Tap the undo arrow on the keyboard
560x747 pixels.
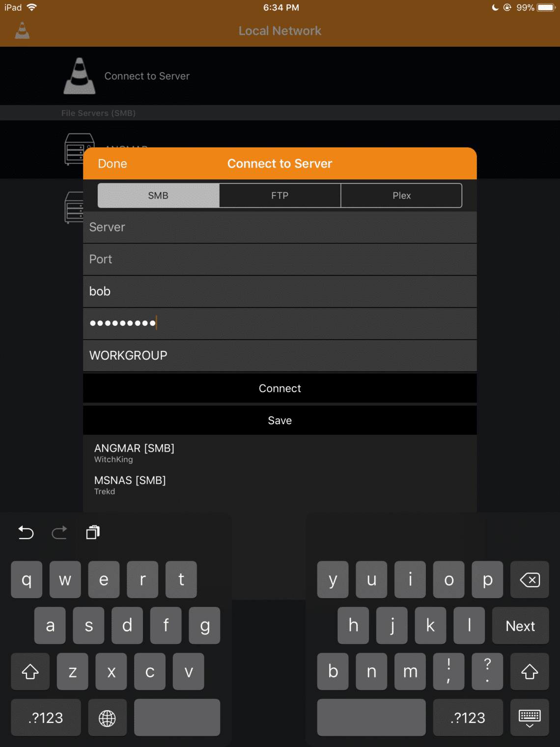pyautogui.click(x=26, y=532)
